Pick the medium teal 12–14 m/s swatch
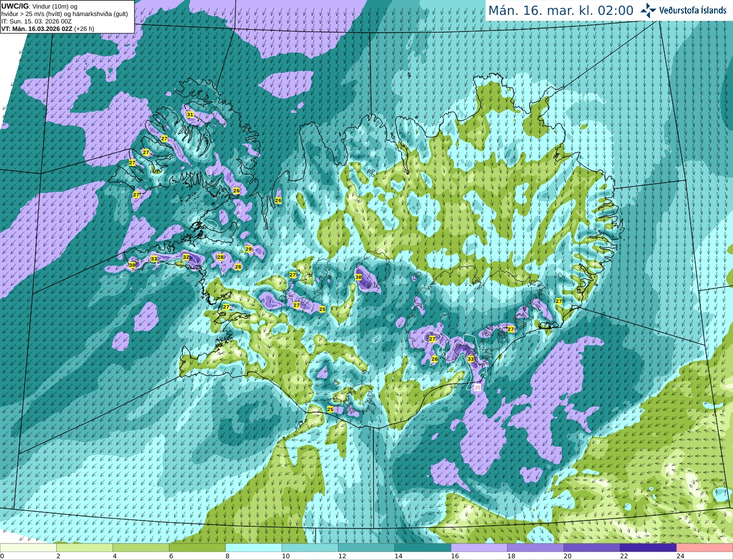This screenshot has width=733, height=560. [366, 547]
